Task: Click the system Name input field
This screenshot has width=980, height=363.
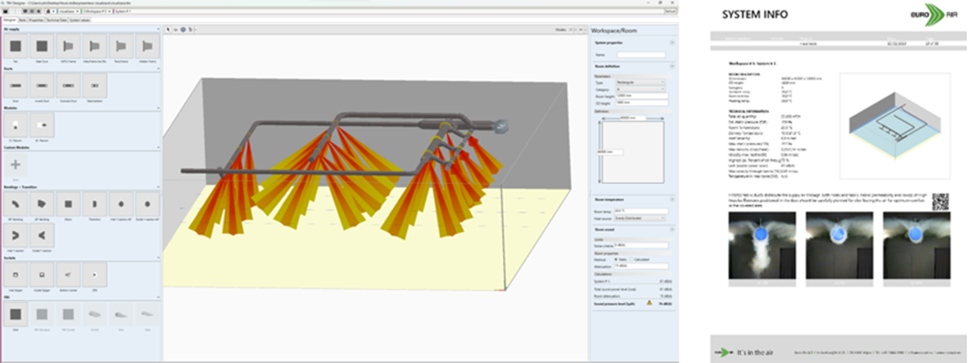Action: click(x=641, y=55)
